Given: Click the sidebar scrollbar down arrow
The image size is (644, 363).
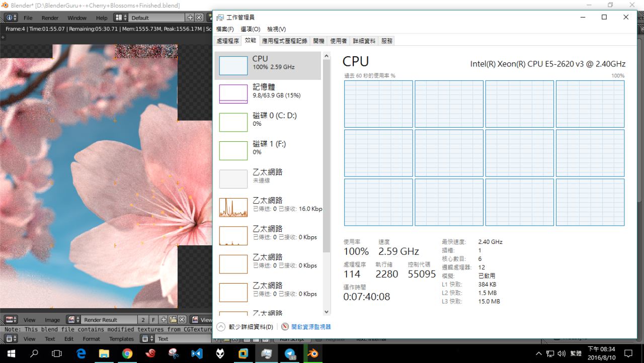Looking at the screenshot, I should pos(327,312).
